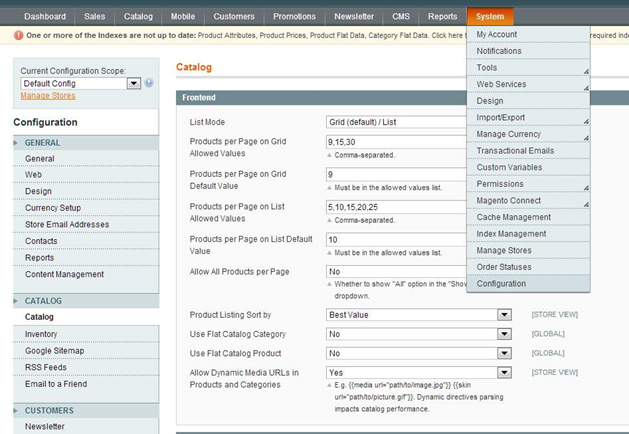
Task: Click the Products per Page on Grid Allowed Values field
Action: click(x=396, y=142)
